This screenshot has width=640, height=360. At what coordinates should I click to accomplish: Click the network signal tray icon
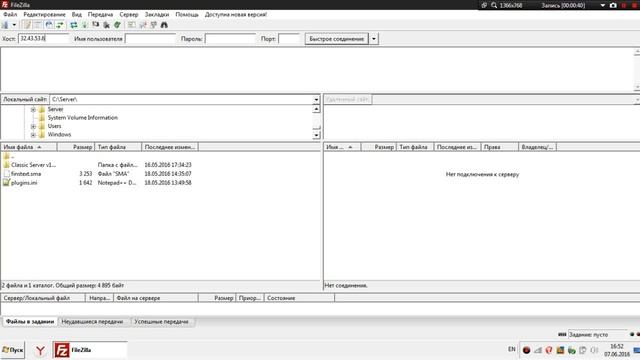point(538,350)
